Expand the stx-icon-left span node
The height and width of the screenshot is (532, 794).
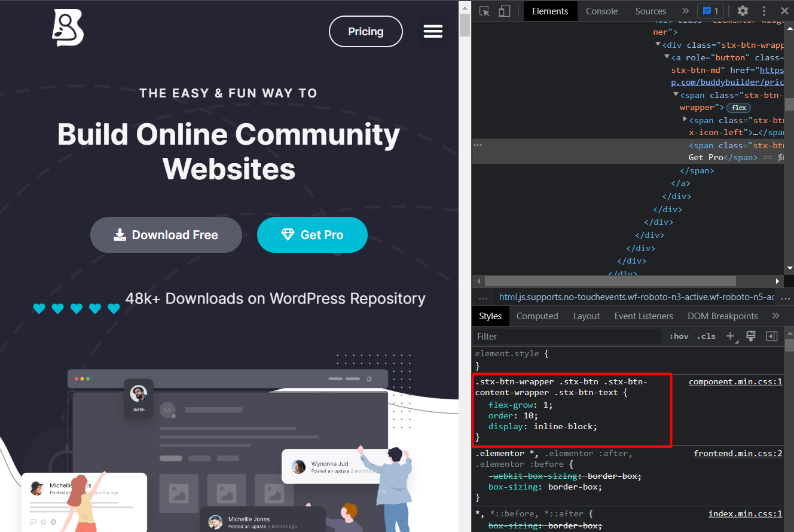pyautogui.click(x=685, y=120)
